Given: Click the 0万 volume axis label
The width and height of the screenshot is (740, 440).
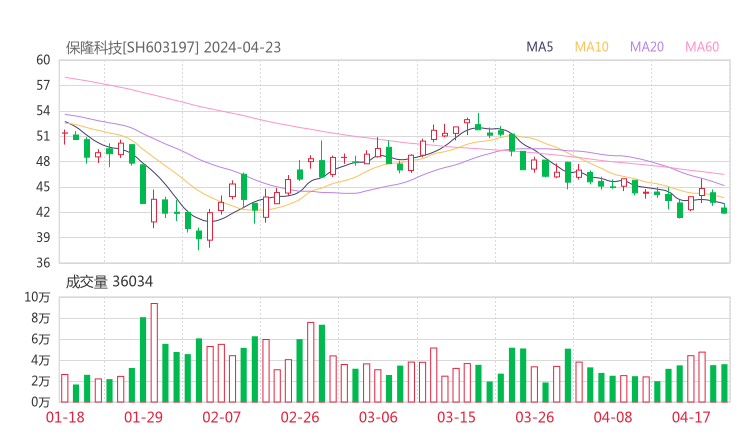Looking at the screenshot, I should tap(41, 402).
